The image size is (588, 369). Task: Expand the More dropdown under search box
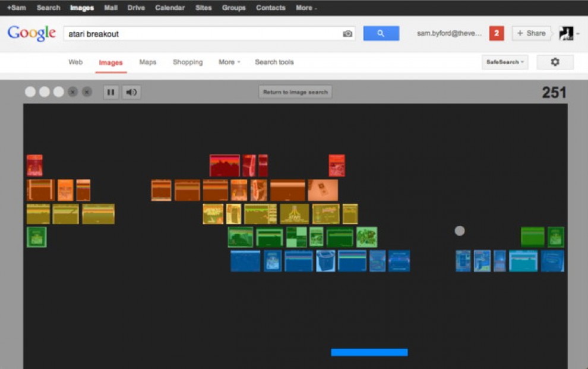[x=229, y=62]
